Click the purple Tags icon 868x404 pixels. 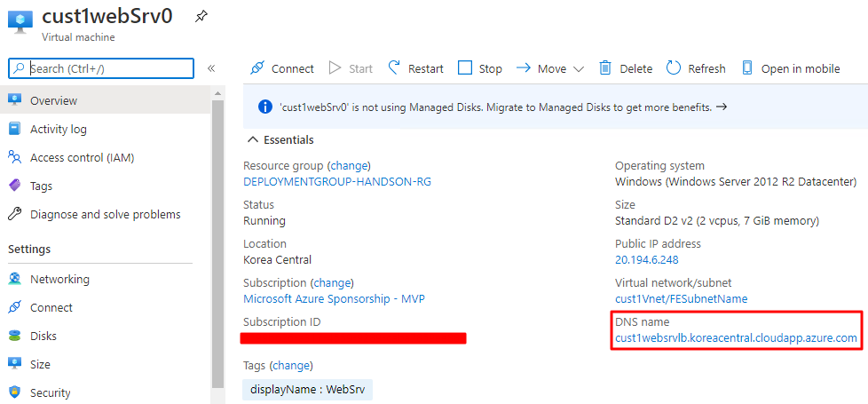[15, 186]
